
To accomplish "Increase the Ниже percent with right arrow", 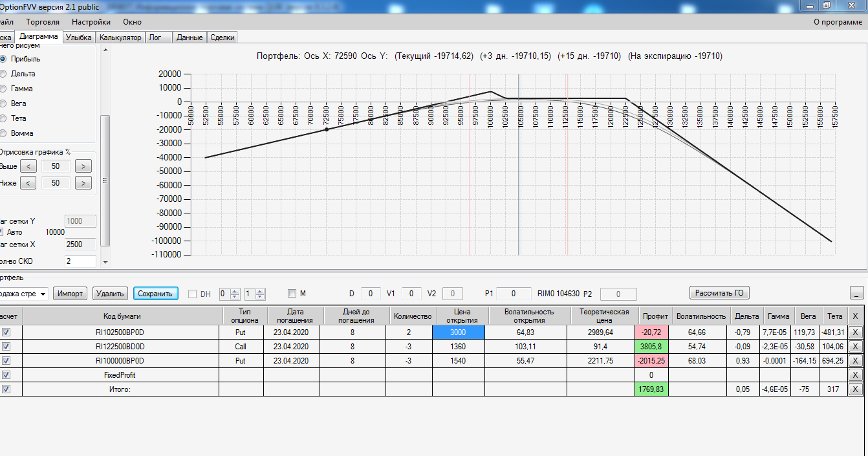I will pos(83,183).
